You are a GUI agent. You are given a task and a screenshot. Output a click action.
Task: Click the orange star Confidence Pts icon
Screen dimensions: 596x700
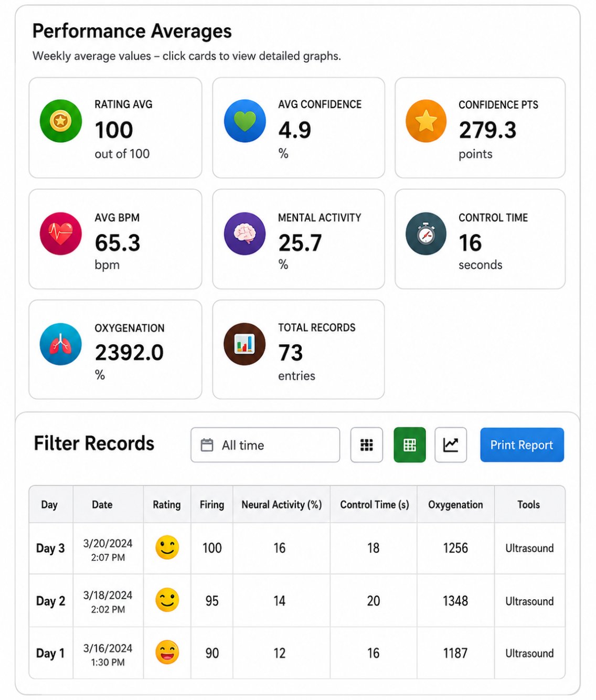[426, 121]
